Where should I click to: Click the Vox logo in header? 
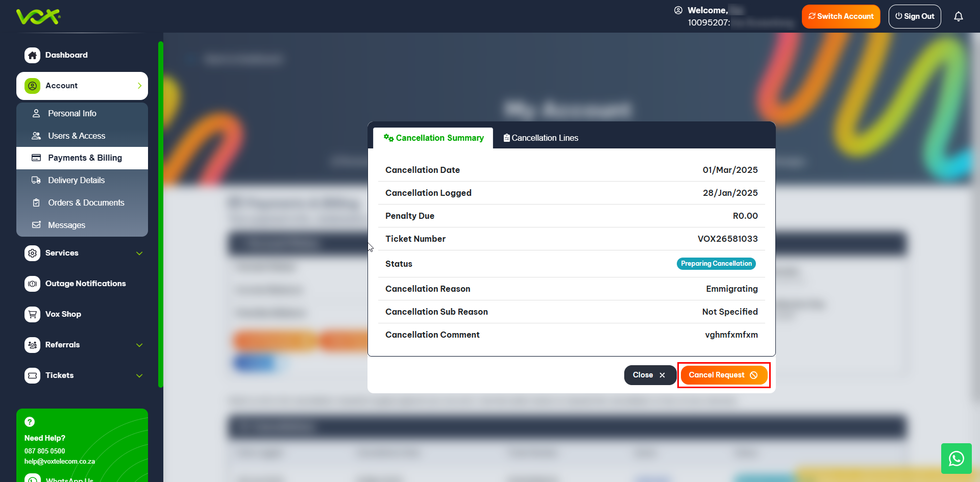coord(38,17)
